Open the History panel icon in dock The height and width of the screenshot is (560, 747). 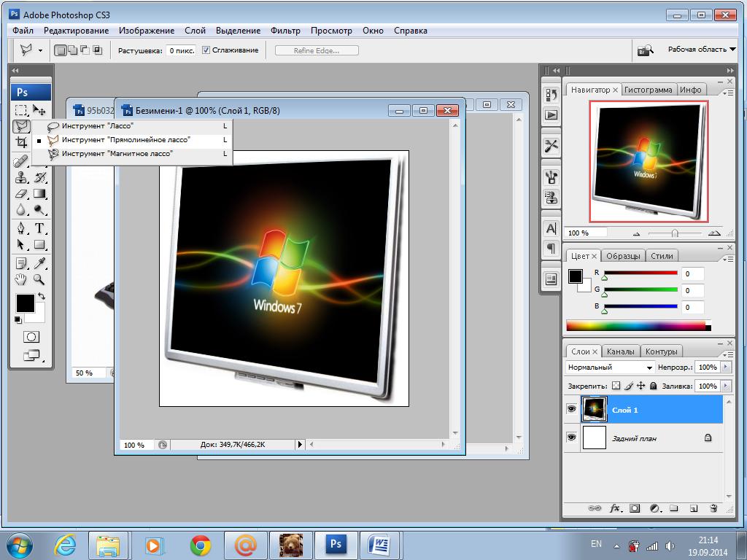551,95
